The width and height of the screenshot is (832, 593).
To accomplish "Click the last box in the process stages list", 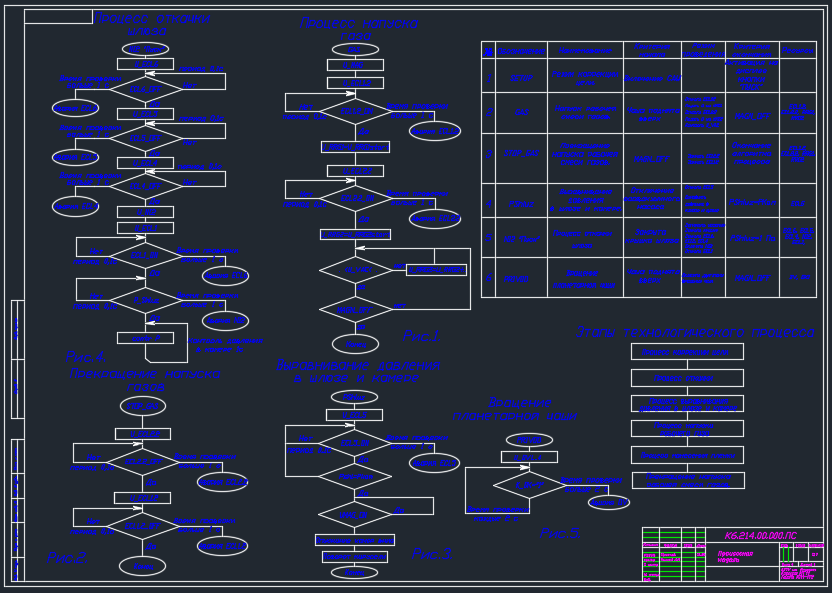I will pos(687,480).
